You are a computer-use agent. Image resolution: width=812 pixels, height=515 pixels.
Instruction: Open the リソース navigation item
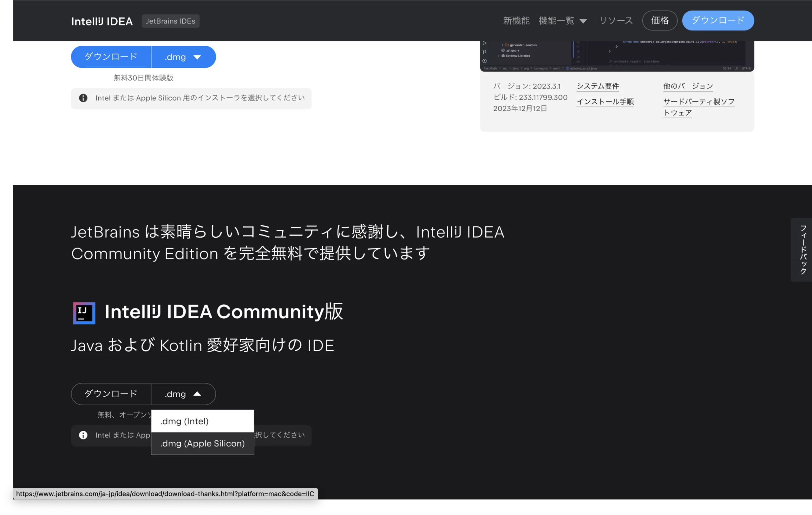[x=616, y=21]
